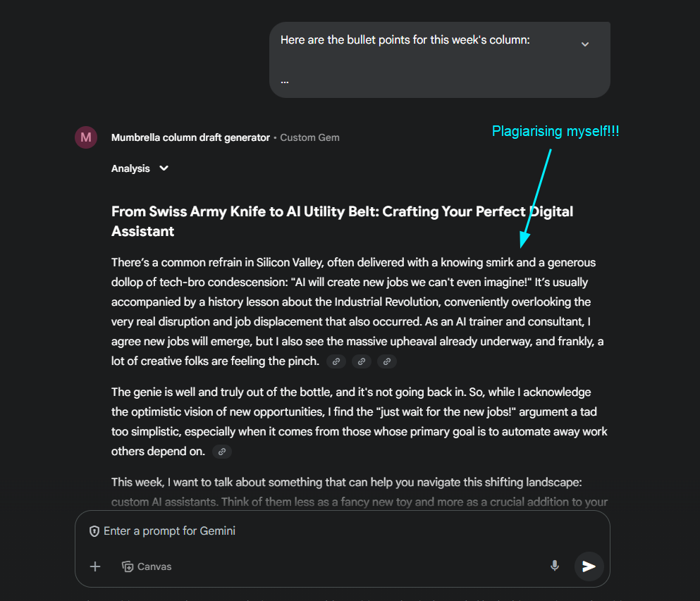Click the shield icon in prompt box
Viewport: 700px width, 601px height.
(x=94, y=531)
